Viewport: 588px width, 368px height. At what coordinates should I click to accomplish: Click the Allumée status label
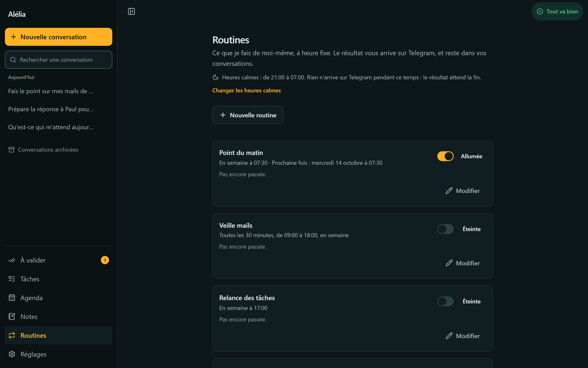(x=471, y=156)
